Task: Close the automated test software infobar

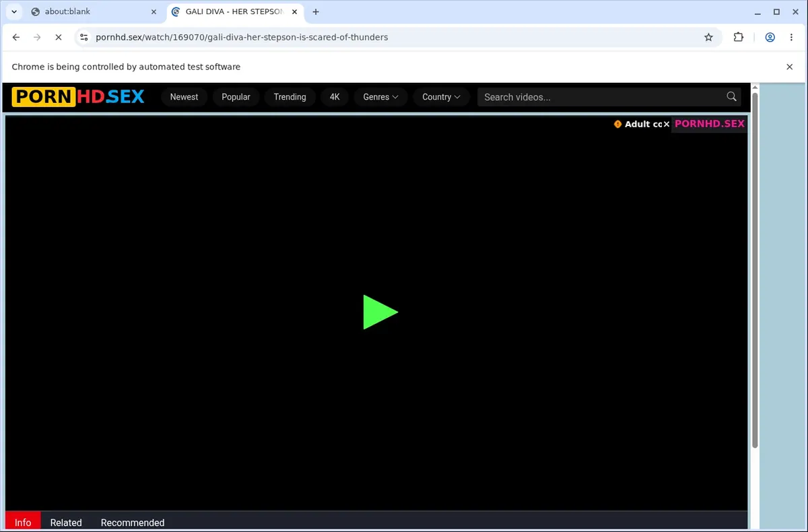Action: tap(790, 67)
